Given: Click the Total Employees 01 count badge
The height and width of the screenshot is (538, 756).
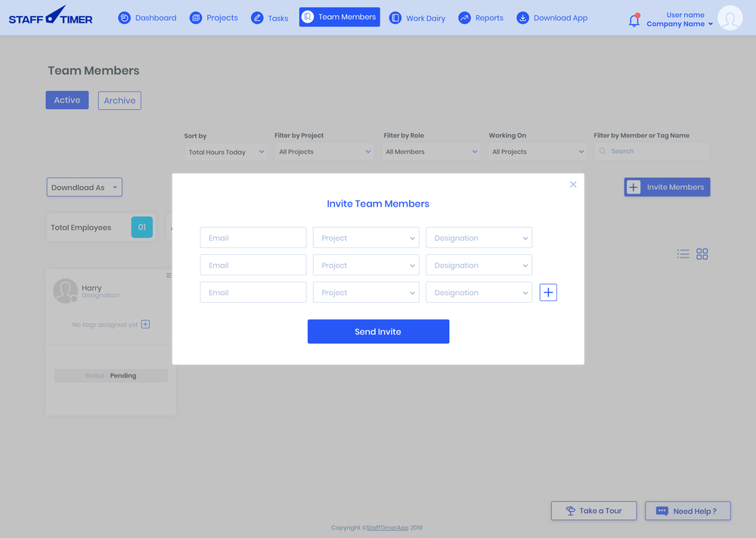Looking at the screenshot, I should (x=142, y=227).
